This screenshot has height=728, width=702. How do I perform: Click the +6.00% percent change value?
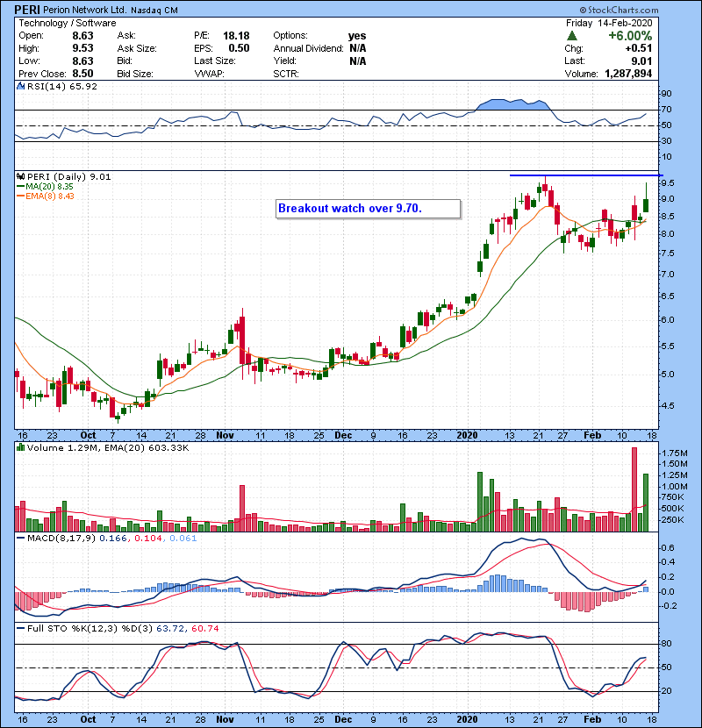click(x=630, y=36)
